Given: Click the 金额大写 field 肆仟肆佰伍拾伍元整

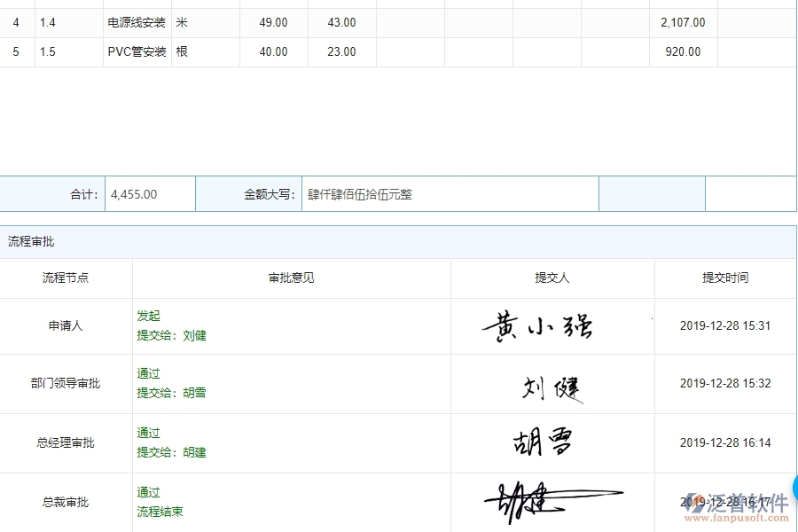Looking at the screenshot, I should 451,193.
